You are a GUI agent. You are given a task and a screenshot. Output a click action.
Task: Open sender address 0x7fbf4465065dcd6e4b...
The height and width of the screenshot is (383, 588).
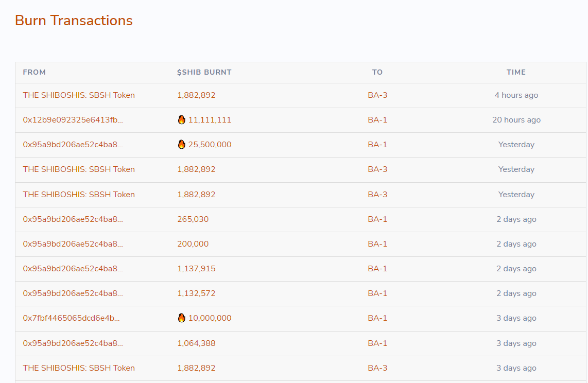tap(71, 318)
